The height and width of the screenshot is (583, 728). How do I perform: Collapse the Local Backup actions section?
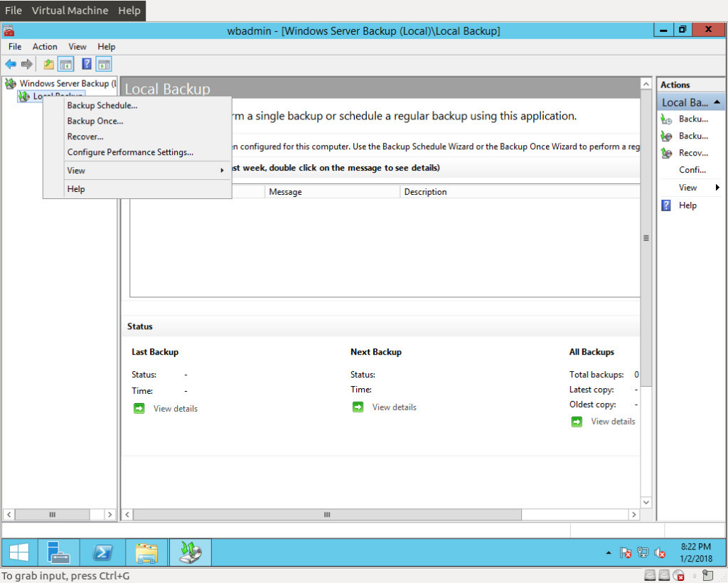coord(717,102)
